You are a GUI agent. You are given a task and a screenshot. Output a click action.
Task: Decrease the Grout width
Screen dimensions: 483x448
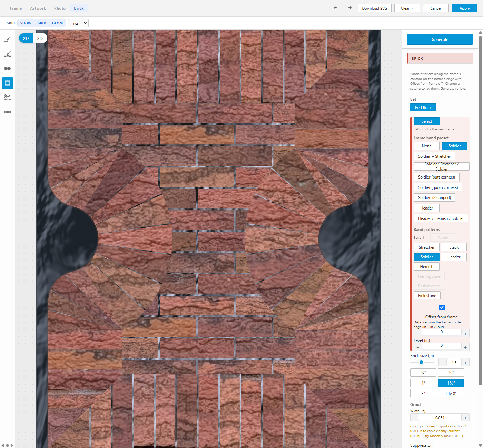[x=414, y=418]
